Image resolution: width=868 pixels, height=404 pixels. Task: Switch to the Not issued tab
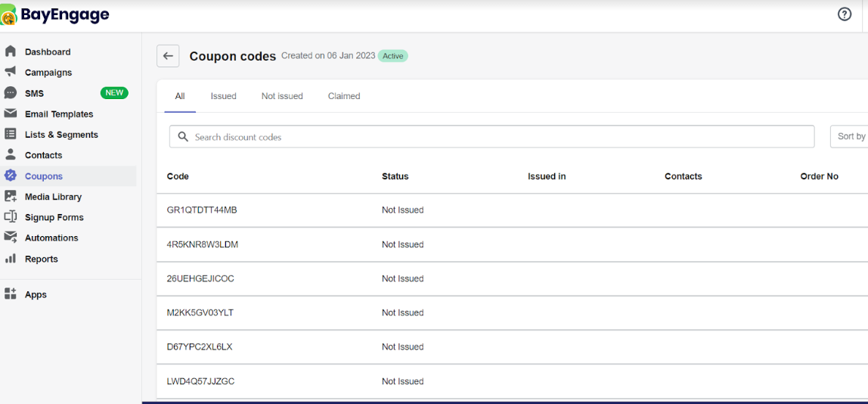pos(282,96)
